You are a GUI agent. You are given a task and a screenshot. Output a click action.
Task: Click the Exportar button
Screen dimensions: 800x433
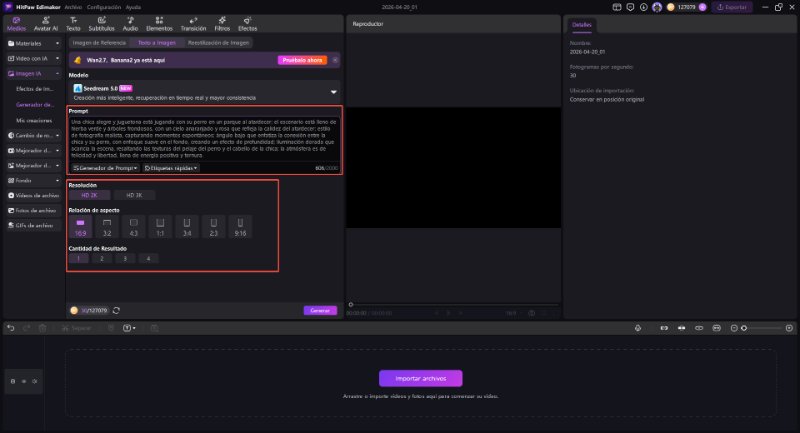(x=732, y=7)
